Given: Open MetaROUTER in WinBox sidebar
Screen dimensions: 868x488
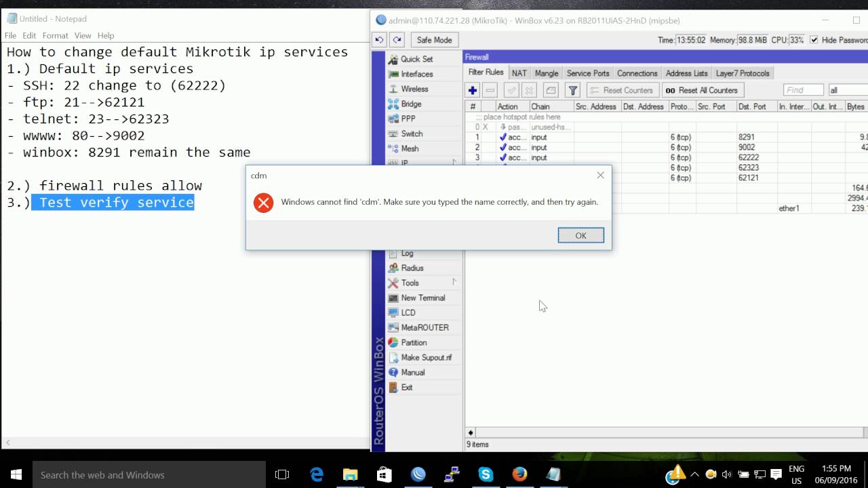Looking at the screenshot, I should point(425,327).
